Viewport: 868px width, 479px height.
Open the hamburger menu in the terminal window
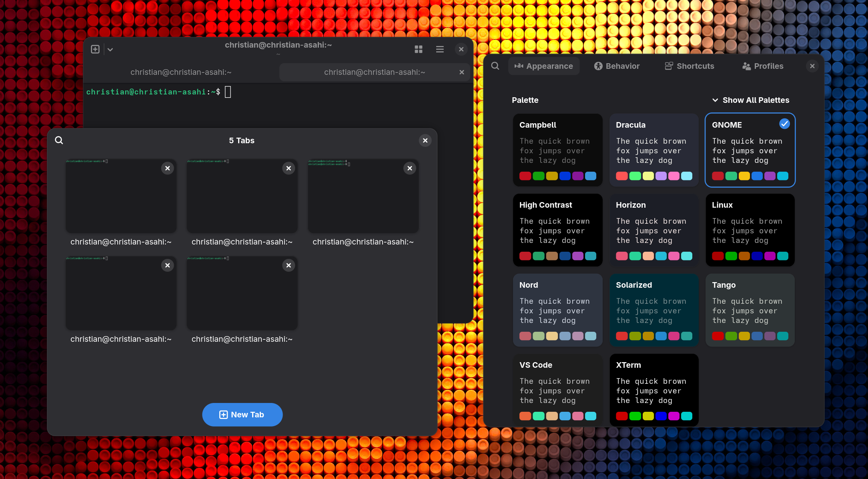pyautogui.click(x=440, y=49)
